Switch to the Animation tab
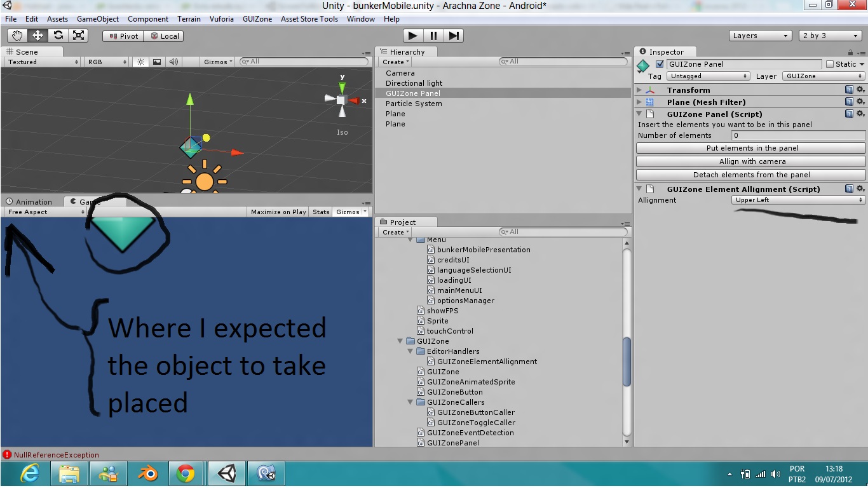 point(29,202)
